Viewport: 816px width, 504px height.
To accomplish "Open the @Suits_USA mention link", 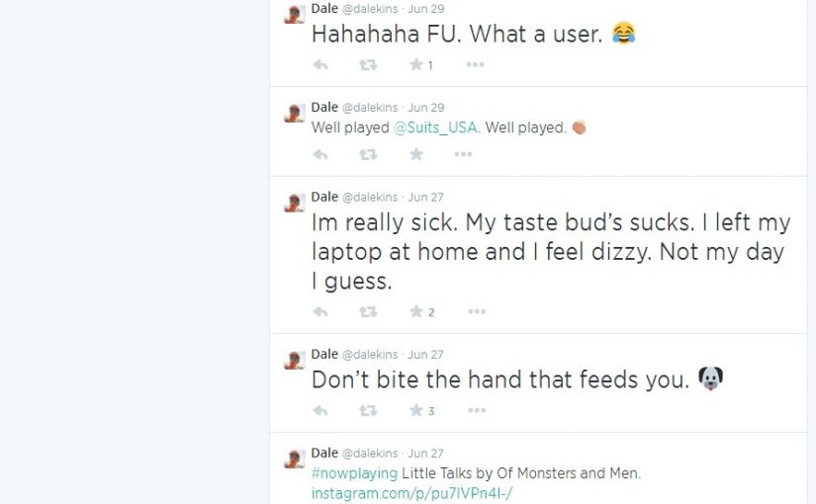I will tap(435, 127).
